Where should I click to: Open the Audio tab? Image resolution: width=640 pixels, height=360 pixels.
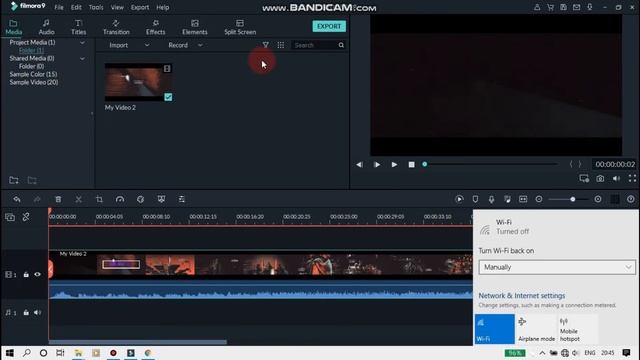coord(46,27)
